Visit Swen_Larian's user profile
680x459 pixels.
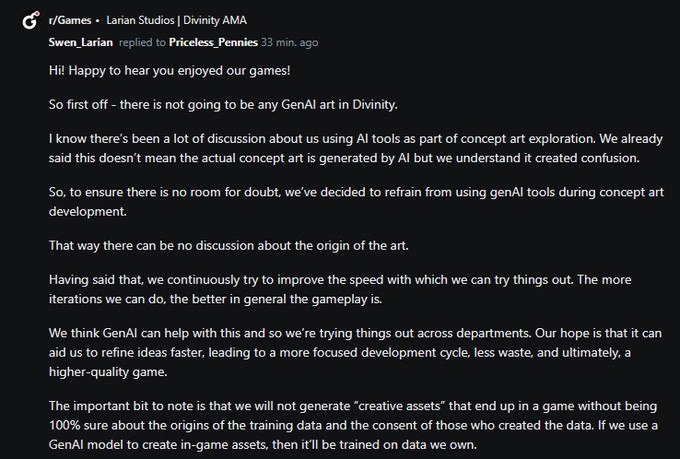(80, 42)
